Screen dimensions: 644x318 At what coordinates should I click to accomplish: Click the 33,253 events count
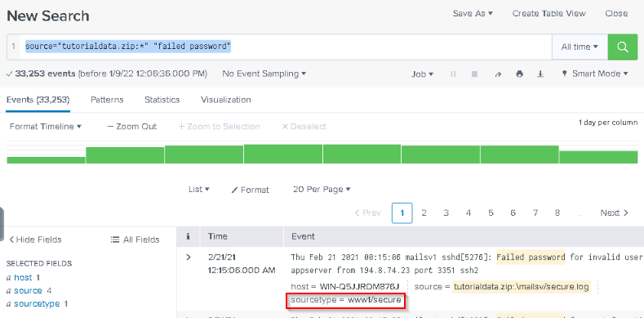click(45, 74)
